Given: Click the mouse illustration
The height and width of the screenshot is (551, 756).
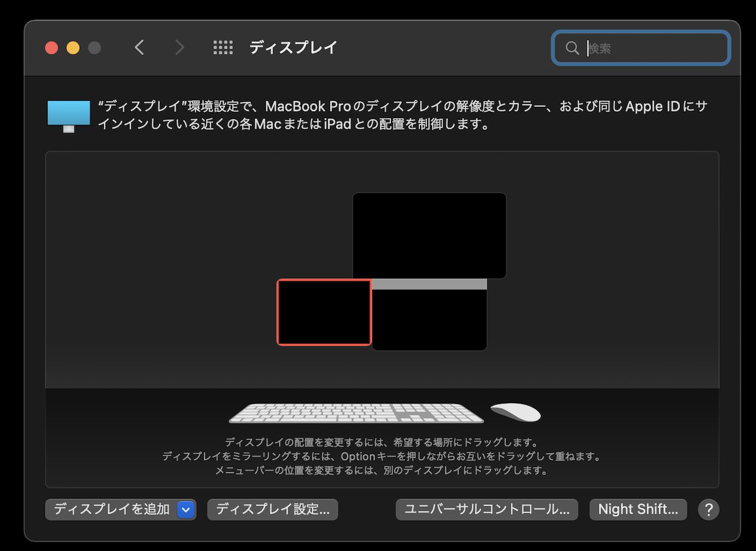Looking at the screenshot, I should [516, 412].
